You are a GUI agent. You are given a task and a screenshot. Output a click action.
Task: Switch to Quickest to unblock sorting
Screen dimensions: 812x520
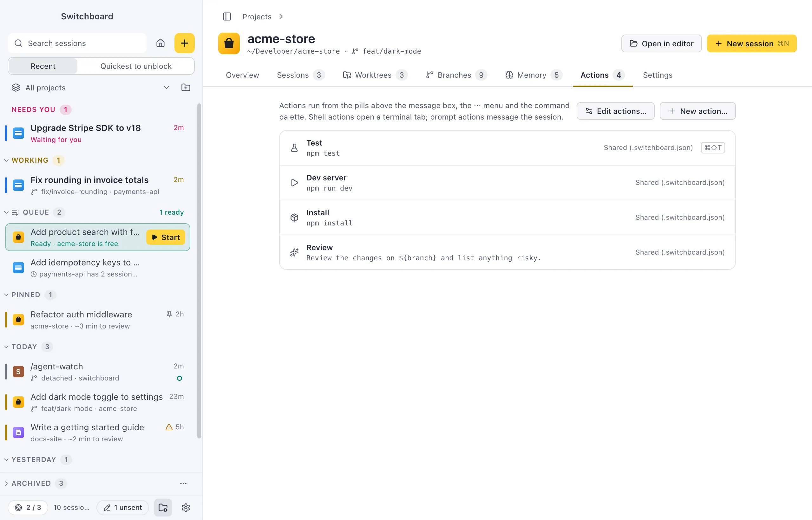136,66
